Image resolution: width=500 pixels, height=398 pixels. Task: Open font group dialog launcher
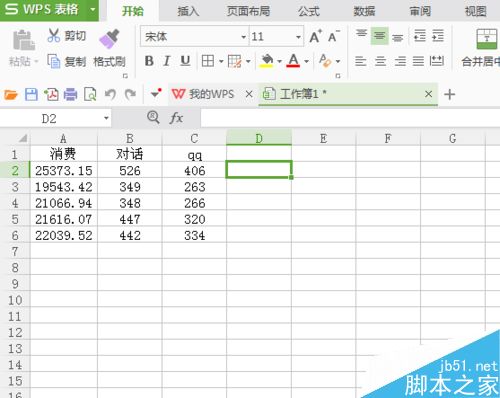point(338,76)
